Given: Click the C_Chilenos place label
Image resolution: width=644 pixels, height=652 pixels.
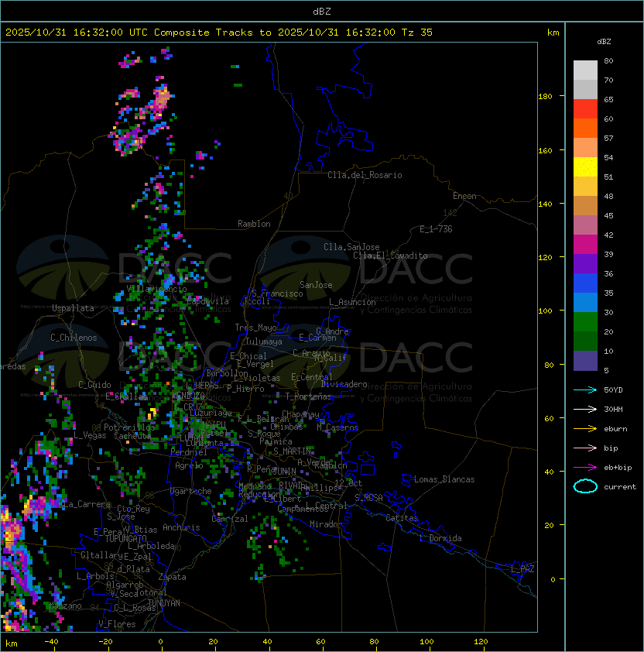Looking at the screenshot, I should [74, 338].
